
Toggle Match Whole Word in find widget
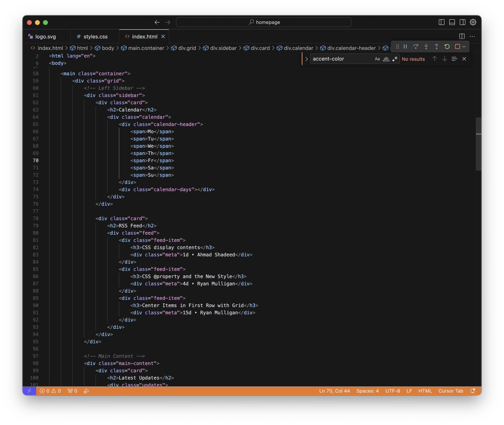pyautogui.click(x=386, y=59)
